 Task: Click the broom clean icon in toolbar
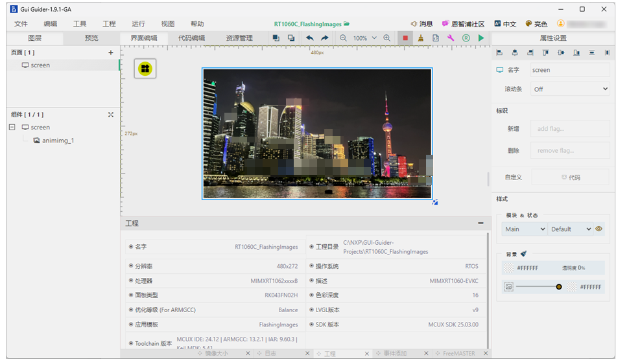pos(421,38)
